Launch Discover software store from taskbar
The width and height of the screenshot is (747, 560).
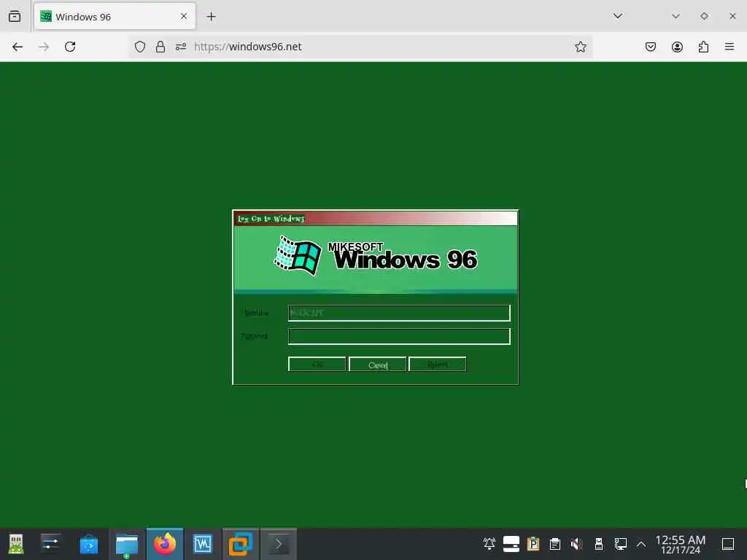pyautogui.click(x=88, y=544)
